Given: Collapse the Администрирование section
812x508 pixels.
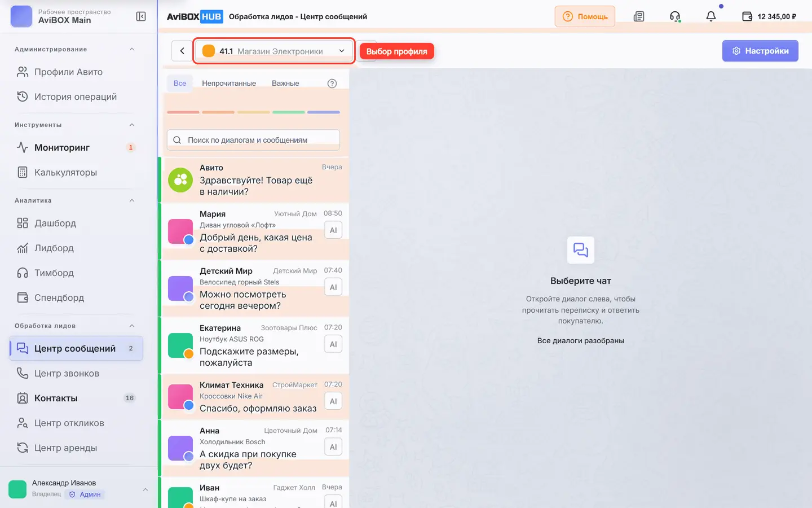Looking at the screenshot, I should pos(131,49).
